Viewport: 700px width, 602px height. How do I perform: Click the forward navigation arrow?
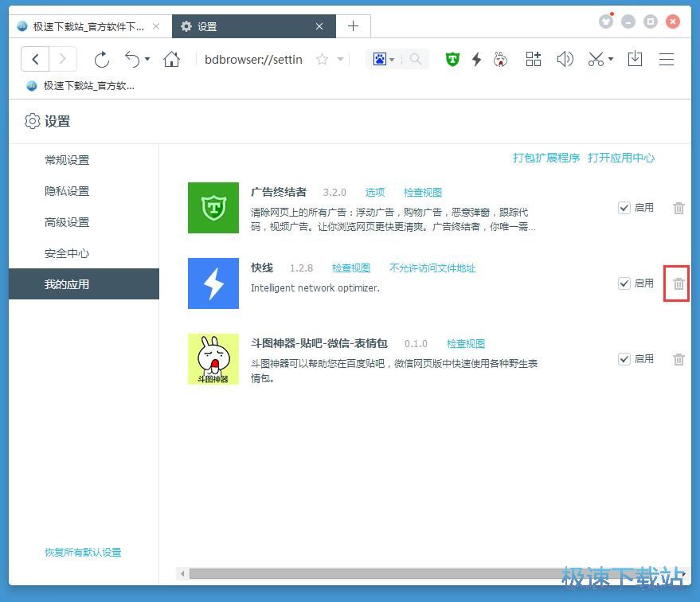point(63,59)
